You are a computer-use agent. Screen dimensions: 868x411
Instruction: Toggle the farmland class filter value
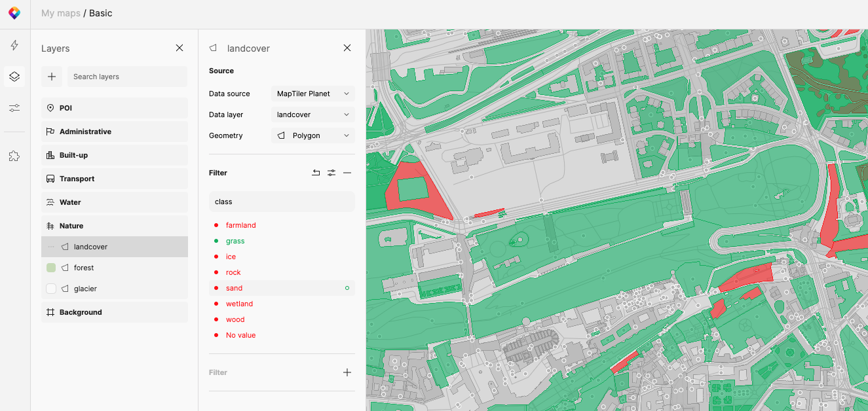[240, 225]
